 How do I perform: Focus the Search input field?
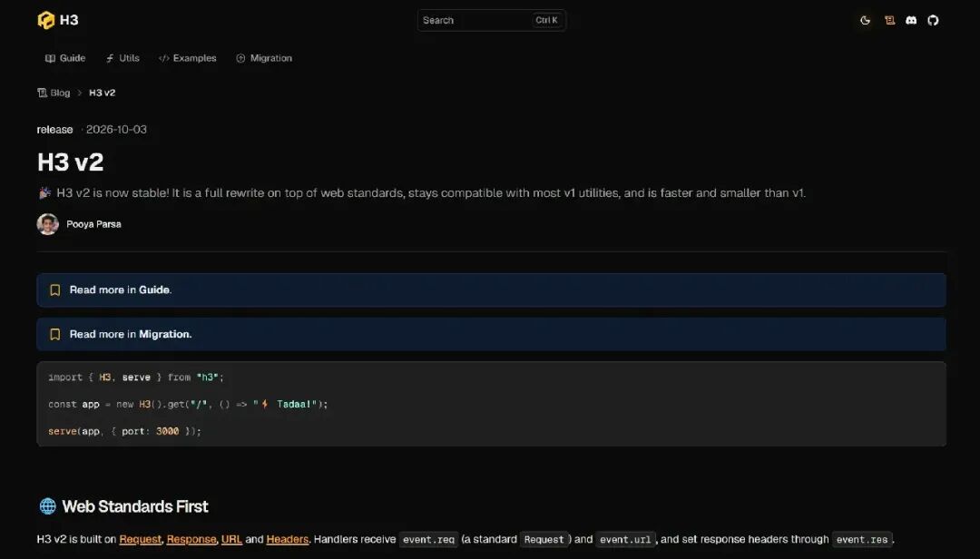coord(491,20)
